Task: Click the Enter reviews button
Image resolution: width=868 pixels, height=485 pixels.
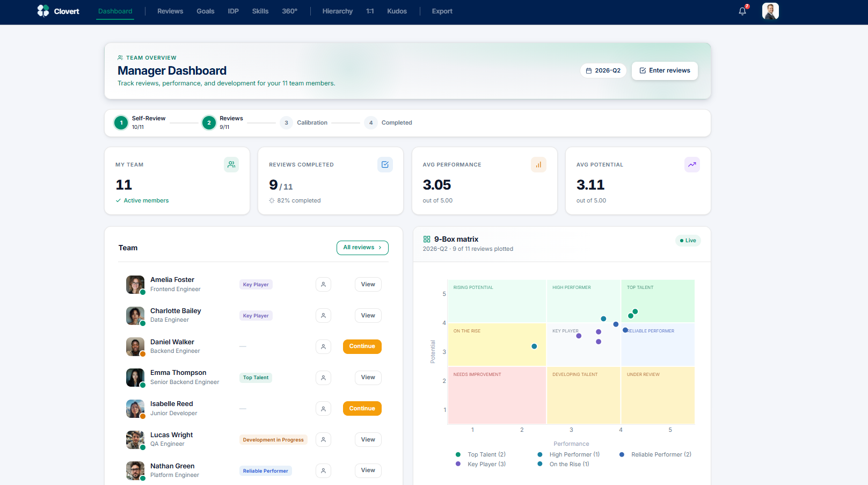Action: (665, 70)
